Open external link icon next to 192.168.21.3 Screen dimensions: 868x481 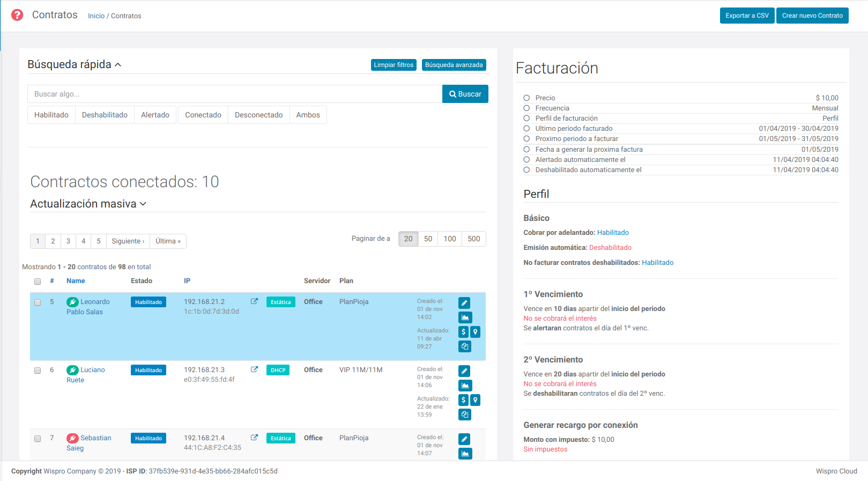[x=255, y=369]
